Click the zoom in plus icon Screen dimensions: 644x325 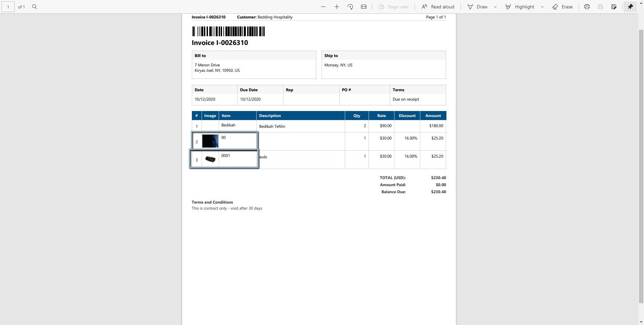pyautogui.click(x=337, y=7)
